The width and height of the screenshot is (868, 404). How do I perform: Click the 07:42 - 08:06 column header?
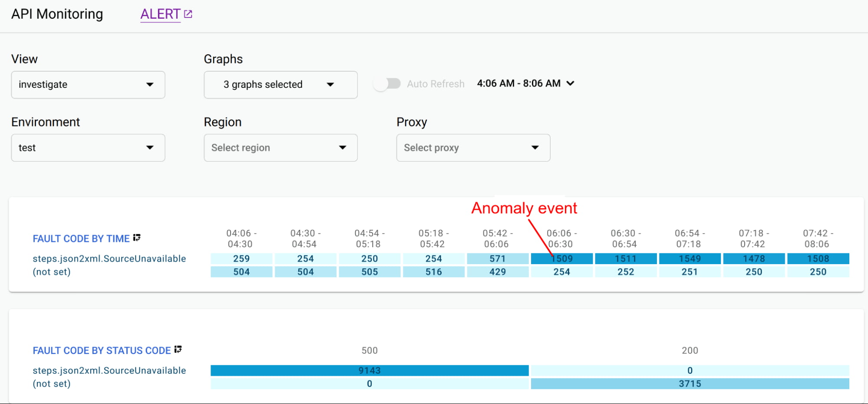coord(818,238)
